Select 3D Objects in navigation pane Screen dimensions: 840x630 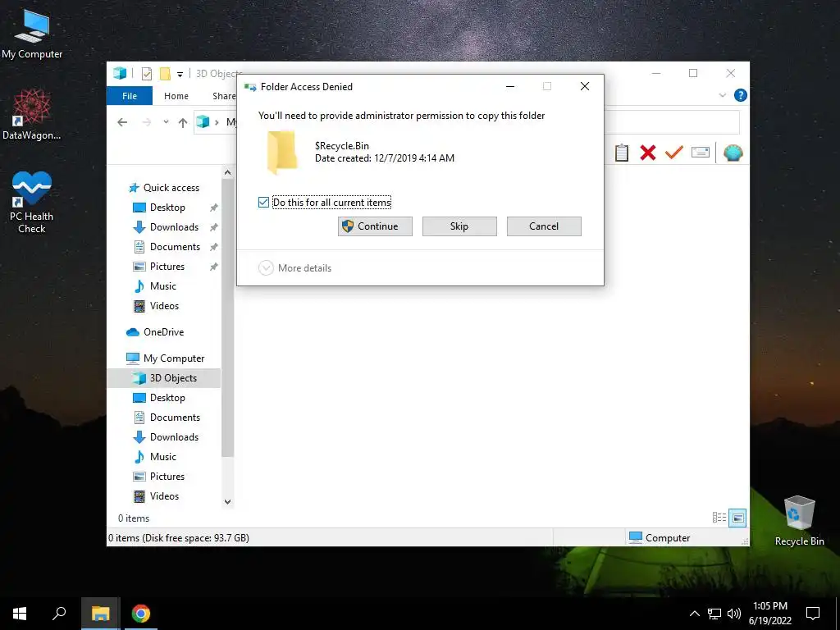[164, 378]
